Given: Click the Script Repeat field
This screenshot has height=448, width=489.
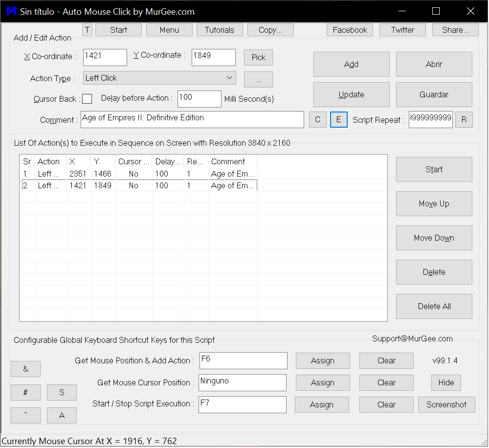Looking at the screenshot, I should tap(431, 119).
